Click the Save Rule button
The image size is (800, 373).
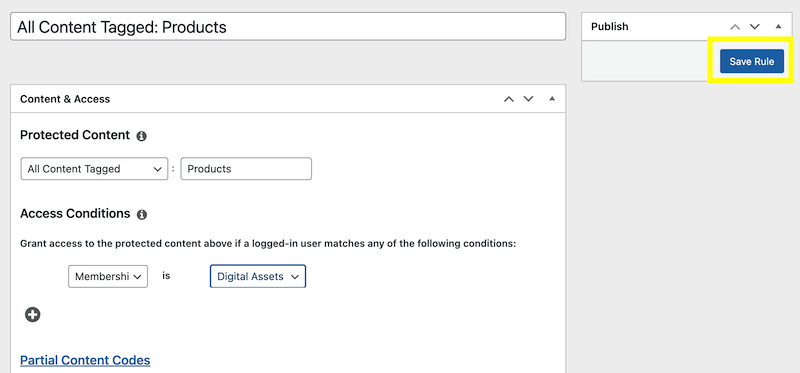tap(752, 61)
